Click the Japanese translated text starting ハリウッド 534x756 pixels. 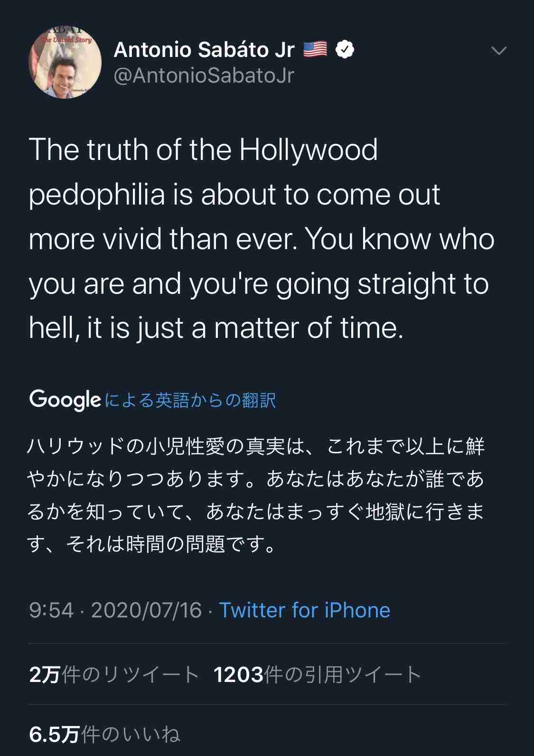256,447
